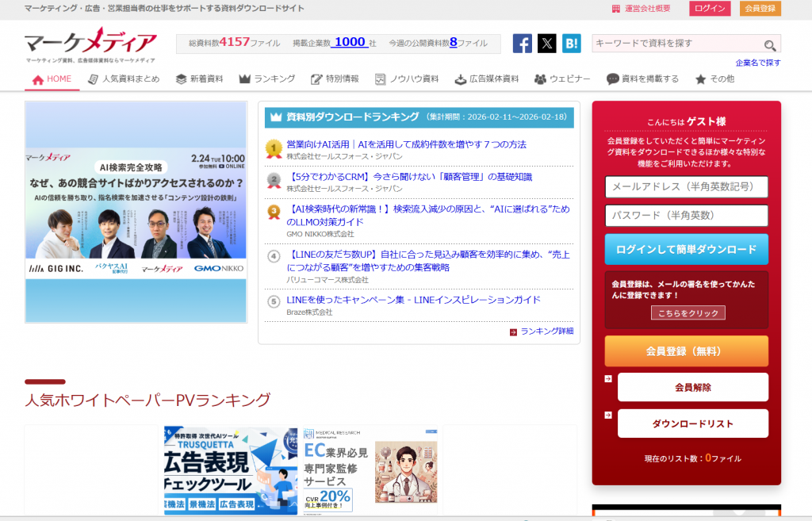Screen dimensions: 812x521
Task: Click the 特別情報 pencil icon
Action: pos(316,79)
